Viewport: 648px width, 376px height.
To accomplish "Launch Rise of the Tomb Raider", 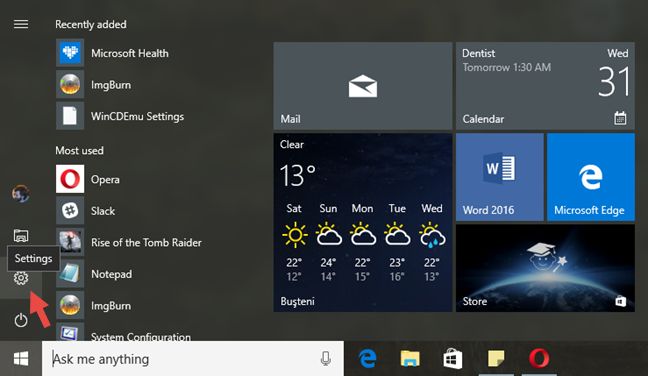I will tap(129, 243).
